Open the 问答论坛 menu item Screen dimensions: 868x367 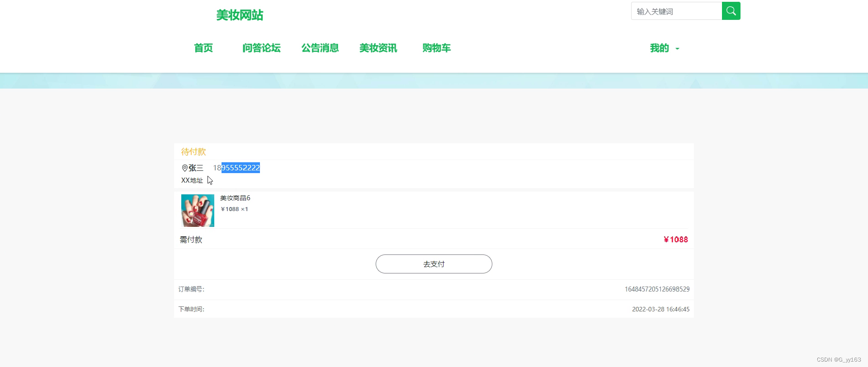pos(261,48)
